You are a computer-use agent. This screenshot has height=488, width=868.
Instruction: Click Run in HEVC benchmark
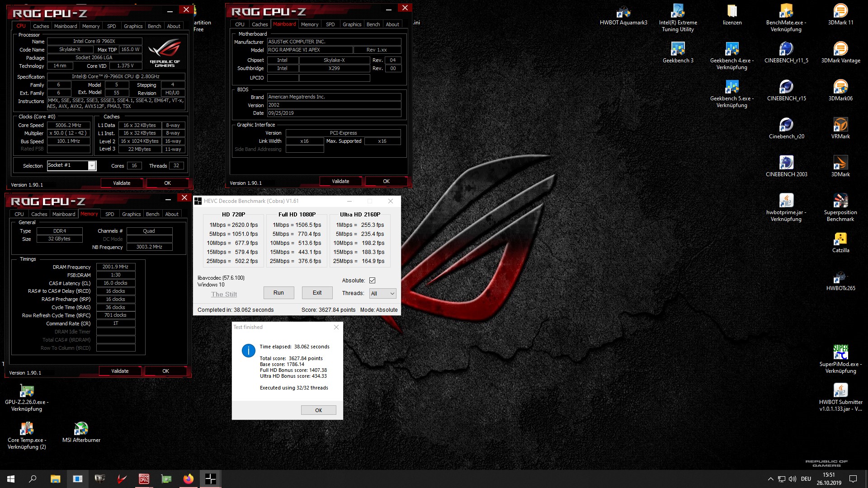tap(278, 293)
